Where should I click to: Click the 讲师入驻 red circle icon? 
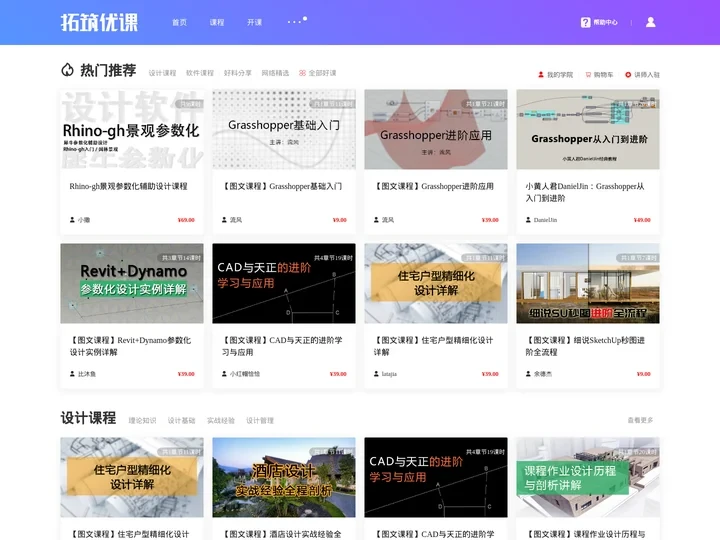(x=628, y=74)
